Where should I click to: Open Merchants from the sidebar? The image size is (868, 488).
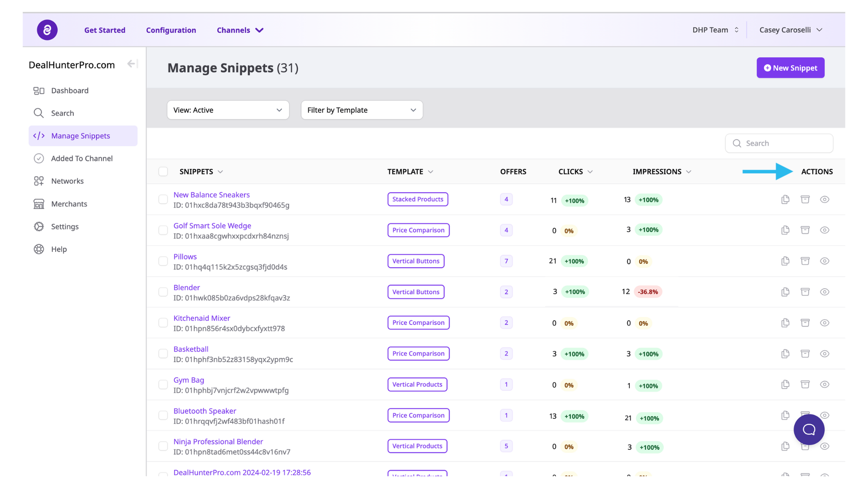click(69, 204)
